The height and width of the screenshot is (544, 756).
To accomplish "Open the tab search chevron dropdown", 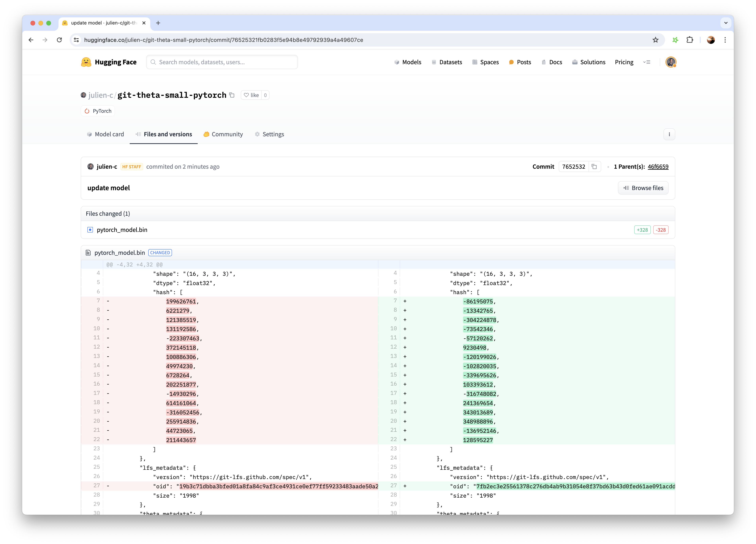I will pyautogui.click(x=726, y=23).
